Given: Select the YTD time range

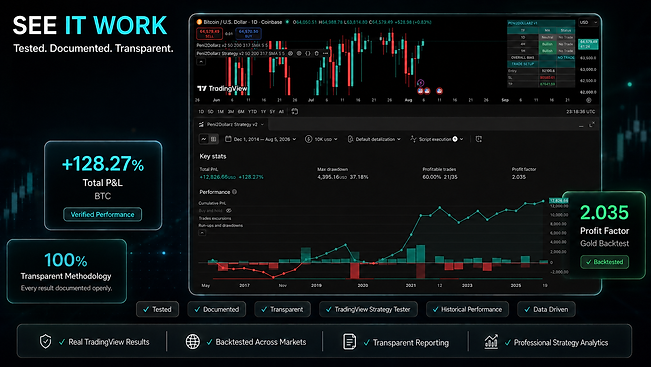Looking at the screenshot, I should point(252,112).
